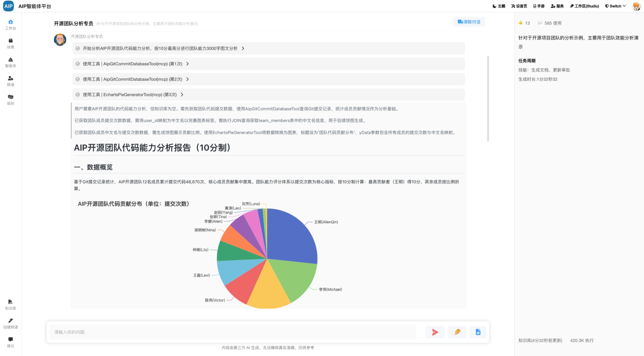Open 工作区(Studio) menu in top bar

584,6
